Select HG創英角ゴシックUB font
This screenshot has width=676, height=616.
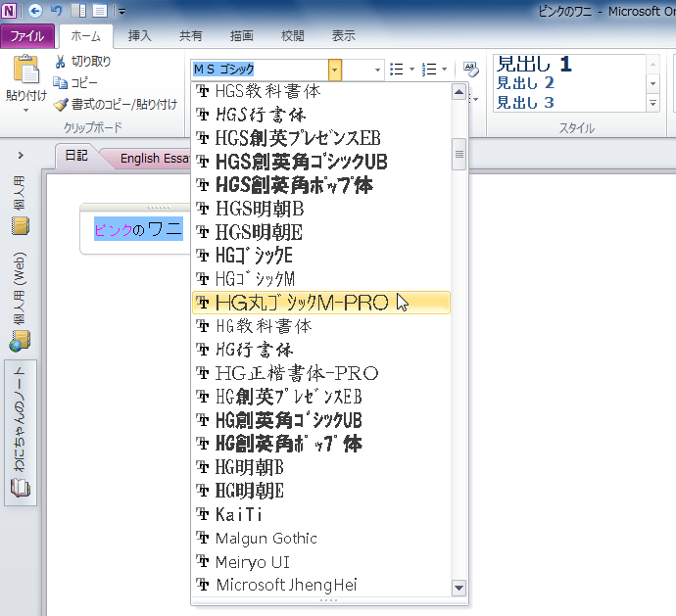321,420
